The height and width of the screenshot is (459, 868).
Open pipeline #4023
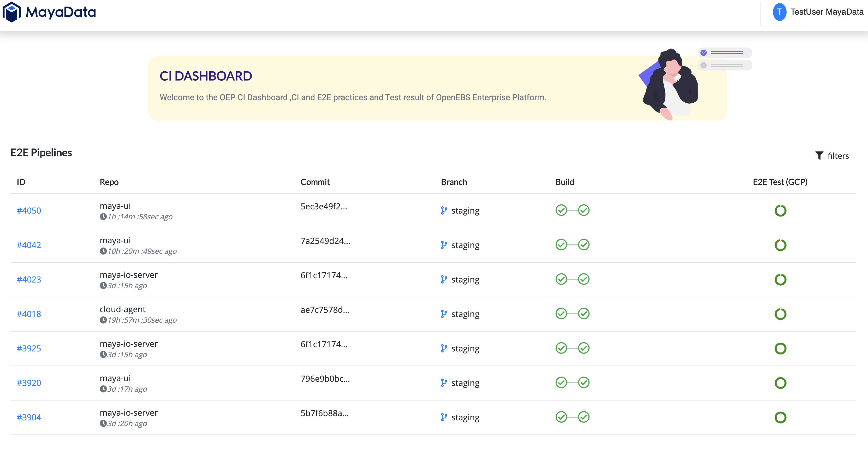(29, 279)
